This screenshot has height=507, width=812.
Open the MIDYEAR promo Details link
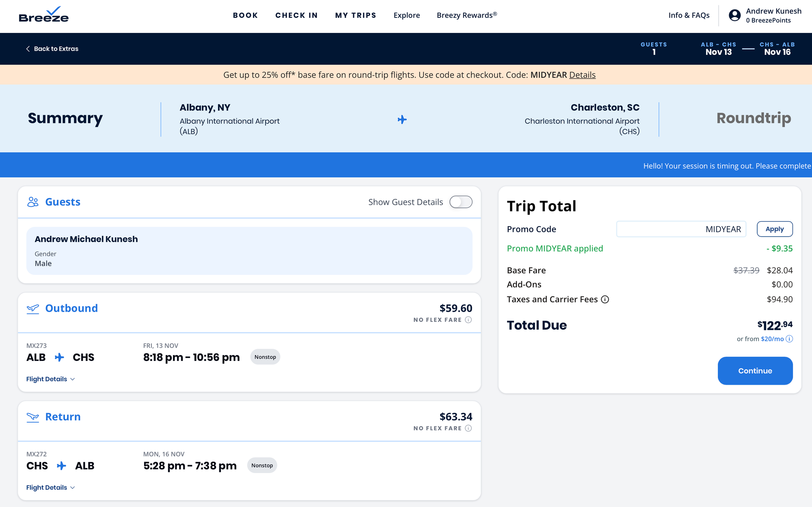coord(582,75)
